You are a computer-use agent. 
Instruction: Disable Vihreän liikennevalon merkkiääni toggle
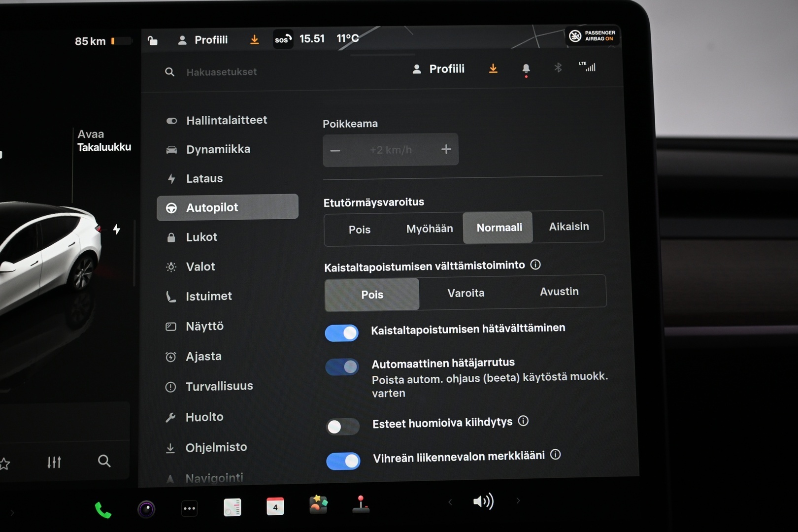coord(343,461)
